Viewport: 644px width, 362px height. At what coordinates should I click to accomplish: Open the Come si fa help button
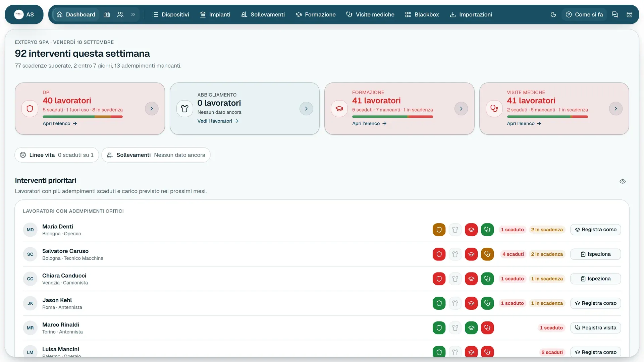(x=584, y=14)
